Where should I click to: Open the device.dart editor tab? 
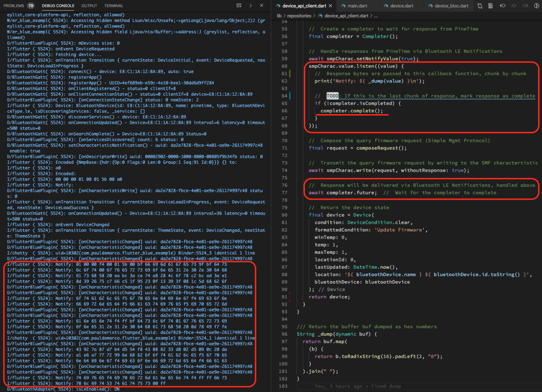click(x=402, y=6)
